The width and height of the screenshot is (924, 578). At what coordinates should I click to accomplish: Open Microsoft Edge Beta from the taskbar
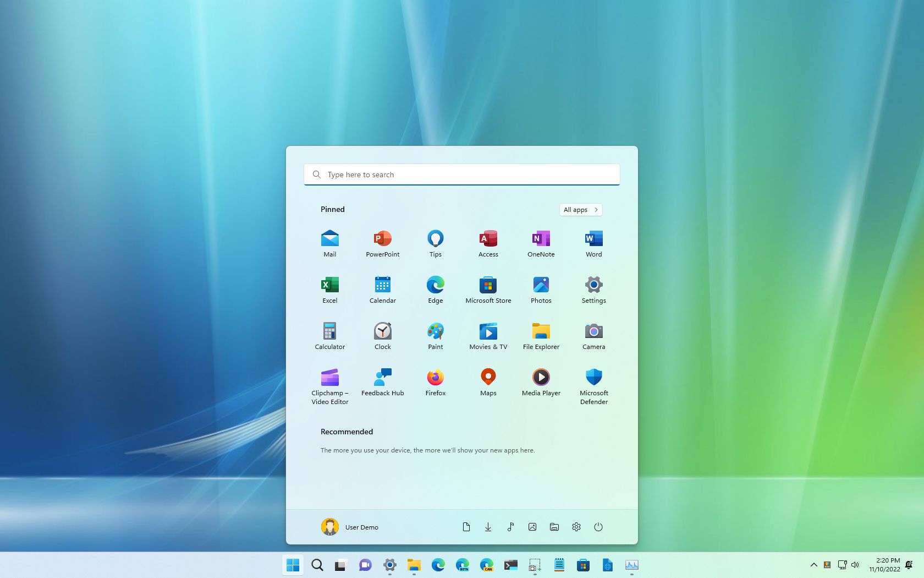[x=463, y=565]
